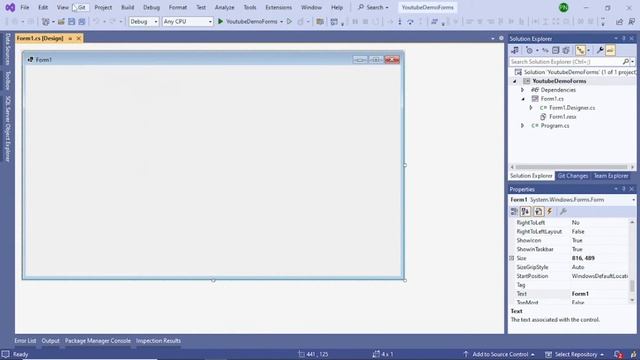This screenshot has height=360, width=640.
Task: Click the Live Share icon in toolbar
Action: [619, 22]
